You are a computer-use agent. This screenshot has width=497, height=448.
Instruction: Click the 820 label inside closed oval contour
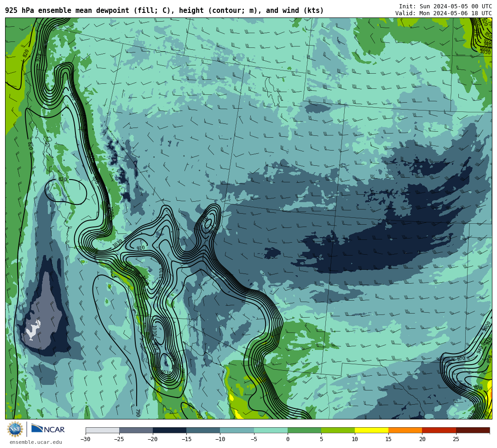(63, 180)
